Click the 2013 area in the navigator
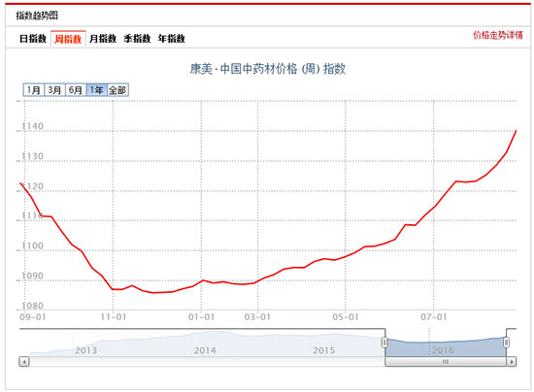The height and width of the screenshot is (392, 534). click(85, 350)
